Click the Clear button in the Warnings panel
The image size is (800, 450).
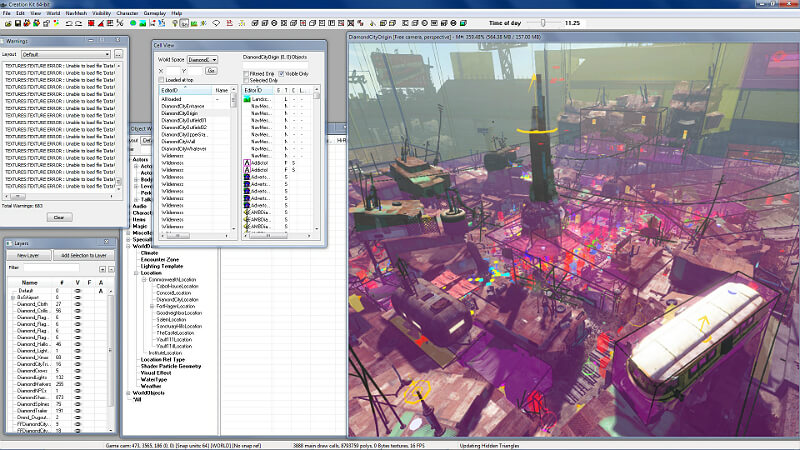pos(60,217)
